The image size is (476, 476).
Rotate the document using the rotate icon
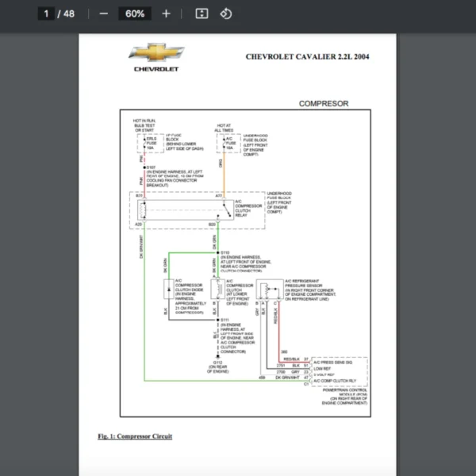pyautogui.click(x=225, y=13)
